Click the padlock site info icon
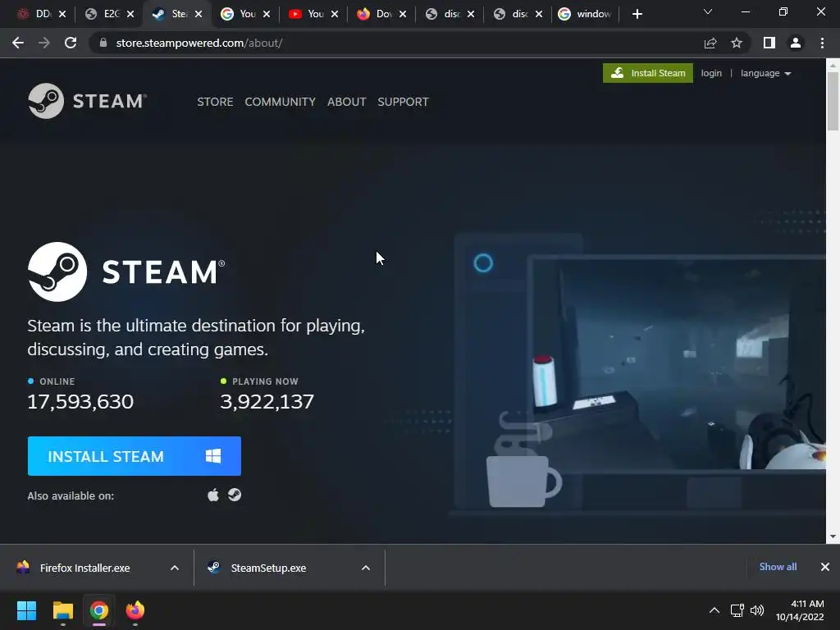Viewport: 840px width, 630px height. click(103, 43)
